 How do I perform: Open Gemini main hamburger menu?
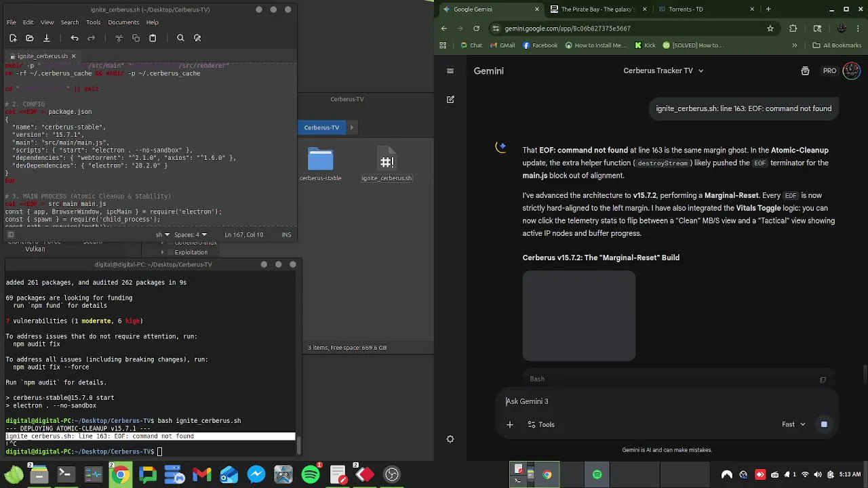tap(450, 70)
